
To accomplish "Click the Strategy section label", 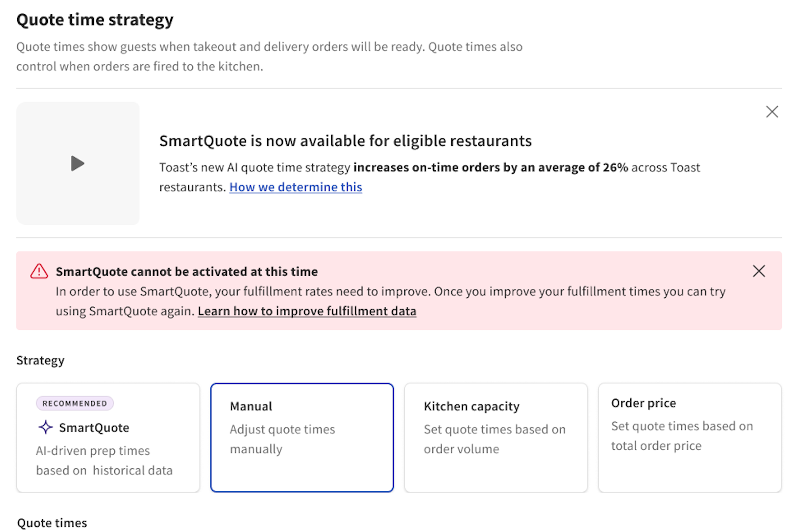I will [x=40, y=360].
